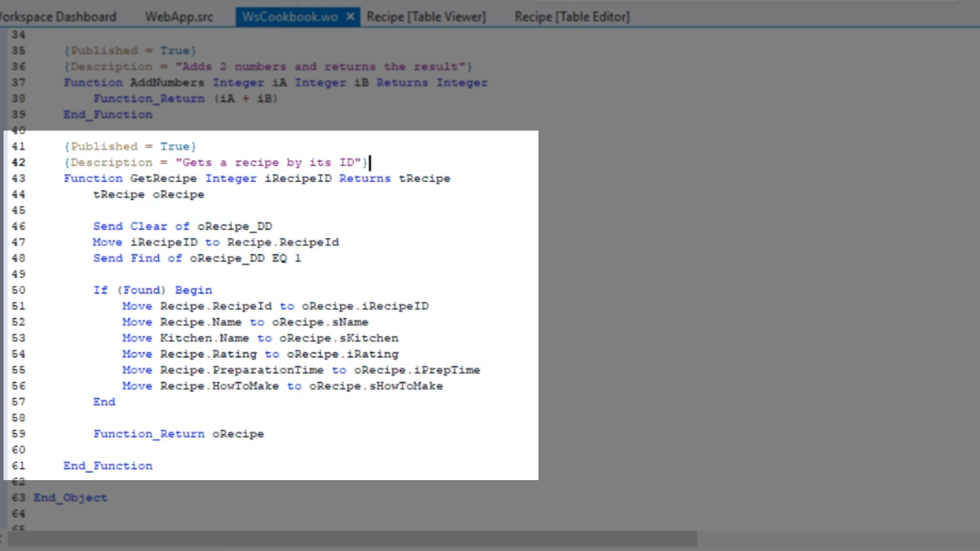The image size is (980, 551).
Task: Click Recipe.PreparationTime in the Move line
Action: tap(241, 370)
